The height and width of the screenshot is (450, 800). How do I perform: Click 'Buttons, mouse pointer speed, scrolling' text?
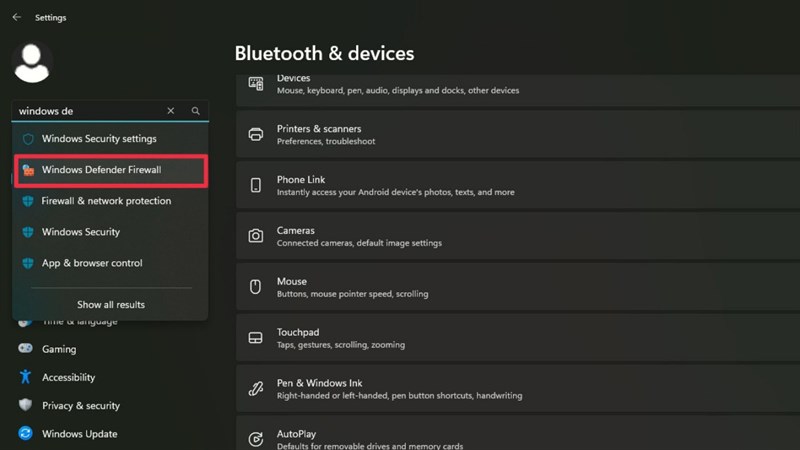353,294
